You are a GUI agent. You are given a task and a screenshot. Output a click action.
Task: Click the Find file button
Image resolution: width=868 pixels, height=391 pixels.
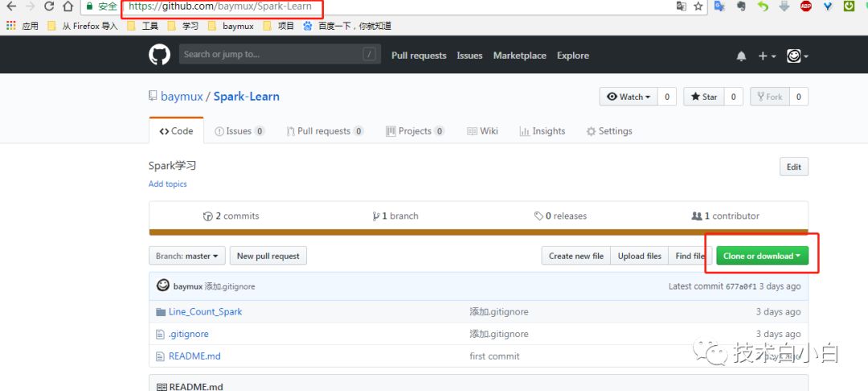coord(690,256)
